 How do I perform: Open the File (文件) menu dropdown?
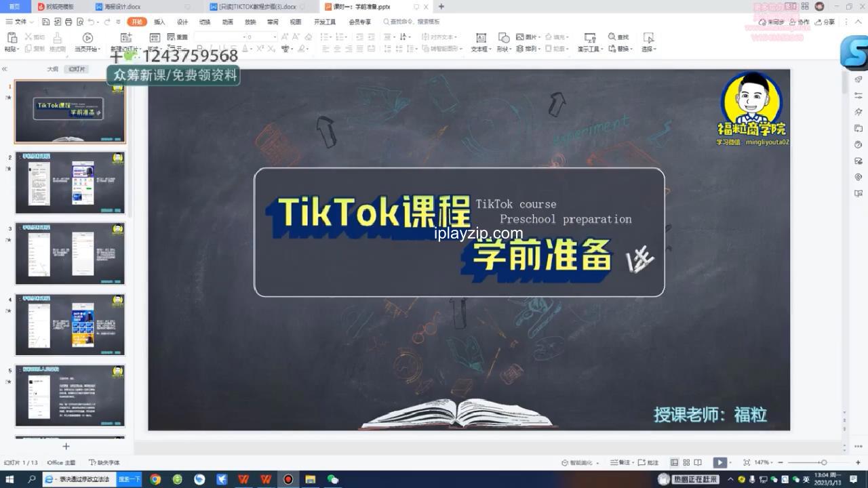click(x=19, y=22)
